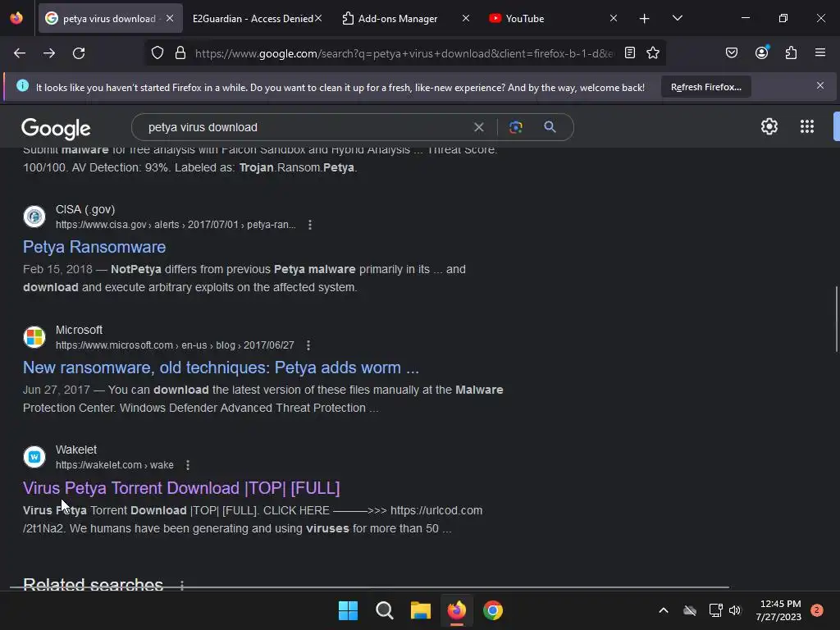Click OneDrive cloud icon in tray
Image resolution: width=840 pixels, height=630 pixels.
[690, 610]
